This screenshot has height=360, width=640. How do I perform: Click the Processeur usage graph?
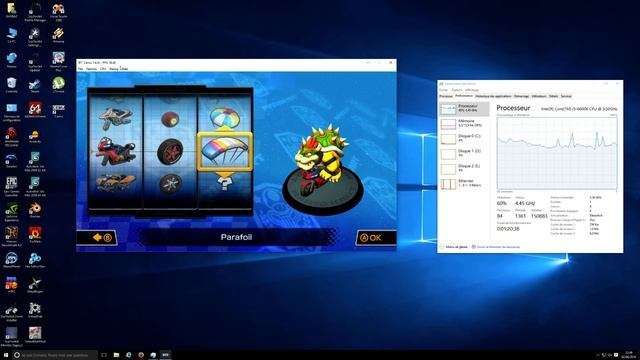pos(557,153)
